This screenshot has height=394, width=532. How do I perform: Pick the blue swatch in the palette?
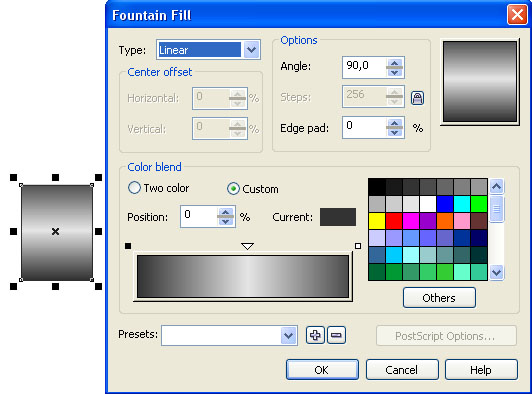click(x=445, y=204)
